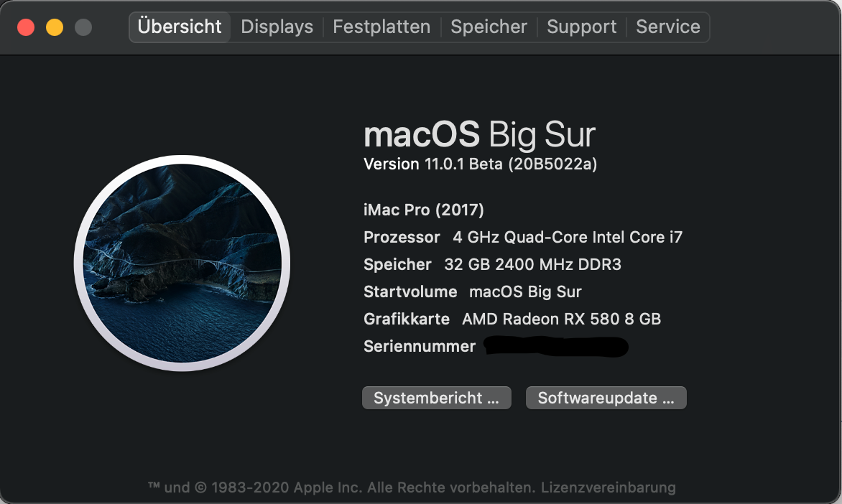Switch to the Übersicht tab
This screenshot has height=504, width=842.
tap(180, 27)
